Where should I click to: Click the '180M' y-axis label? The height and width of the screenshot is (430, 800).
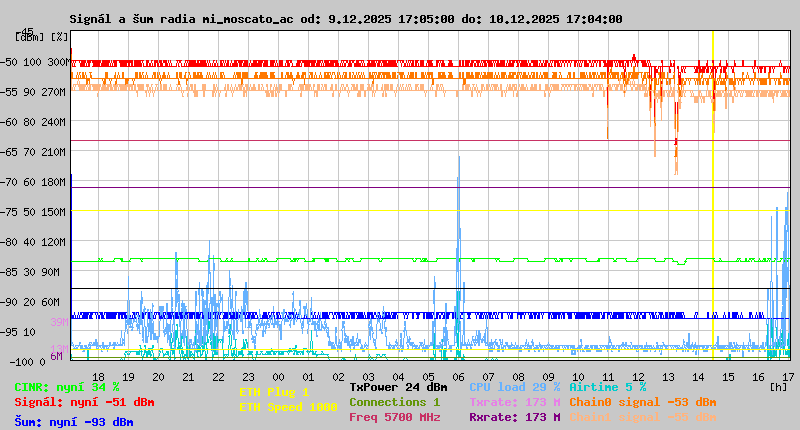tap(56, 182)
